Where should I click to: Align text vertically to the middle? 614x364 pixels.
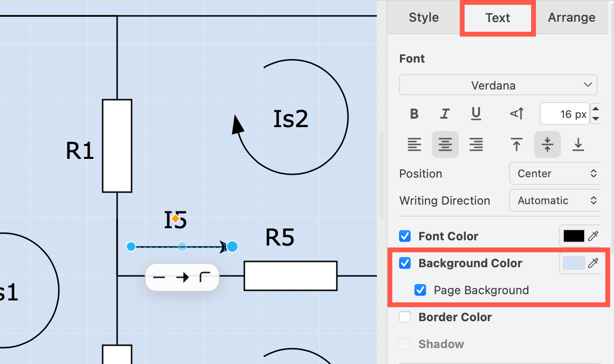pos(547,144)
